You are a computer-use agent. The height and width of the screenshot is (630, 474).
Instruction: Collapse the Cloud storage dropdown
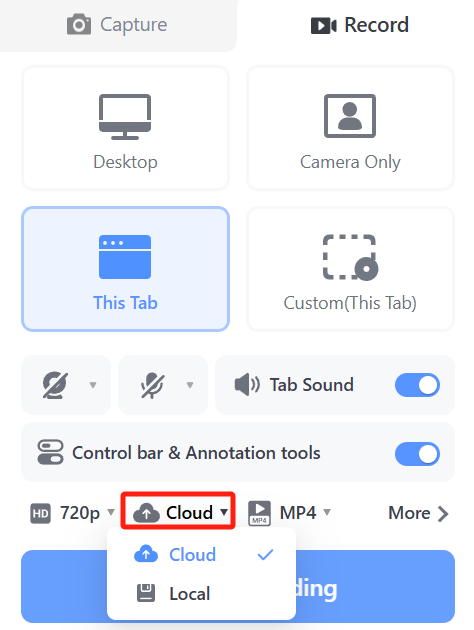(x=178, y=511)
